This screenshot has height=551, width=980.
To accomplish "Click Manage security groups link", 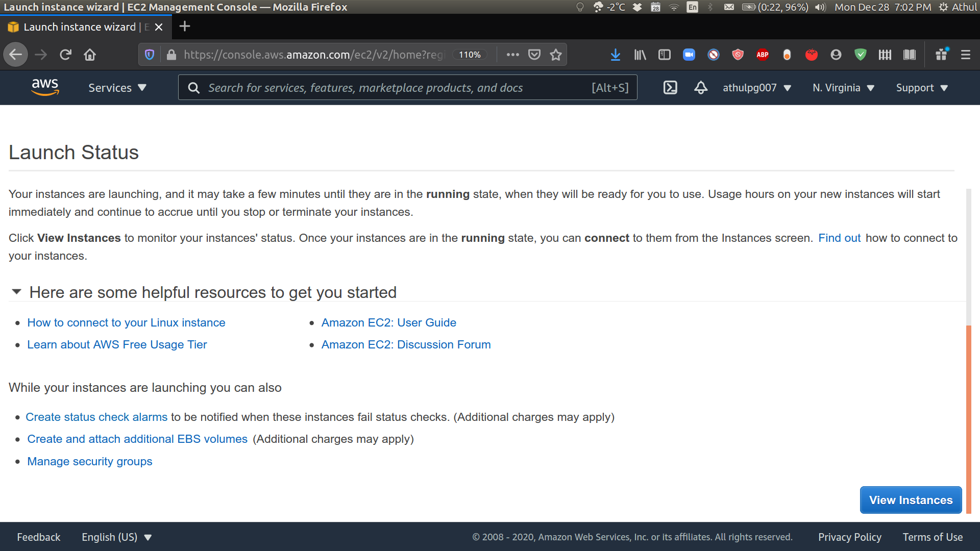I will pyautogui.click(x=89, y=461).
